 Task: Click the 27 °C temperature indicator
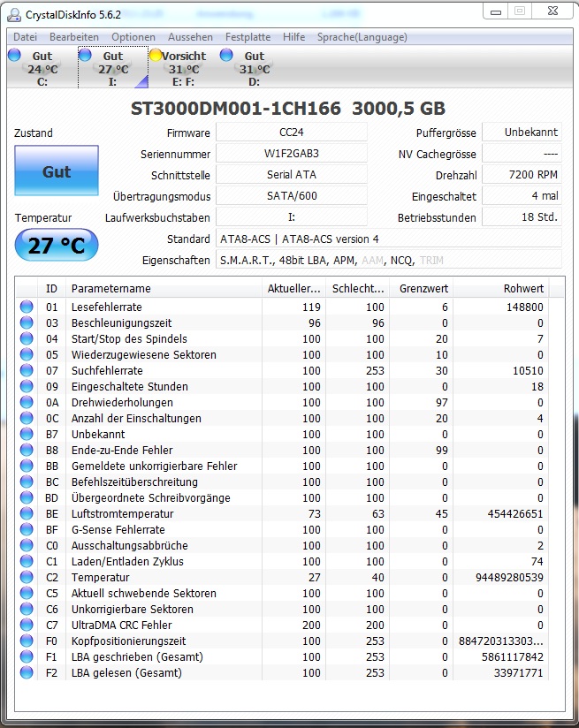coord(57,245)
